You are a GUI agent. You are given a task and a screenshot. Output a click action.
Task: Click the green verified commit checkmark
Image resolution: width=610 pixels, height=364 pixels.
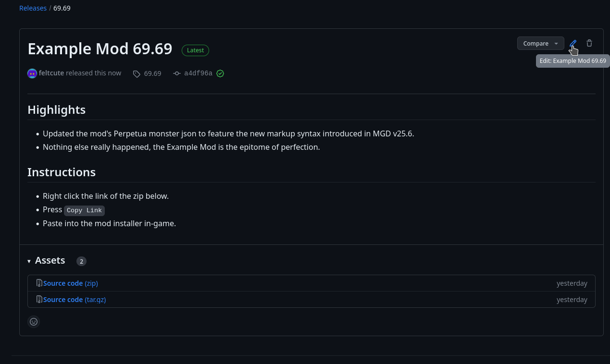tap(220, 73)
